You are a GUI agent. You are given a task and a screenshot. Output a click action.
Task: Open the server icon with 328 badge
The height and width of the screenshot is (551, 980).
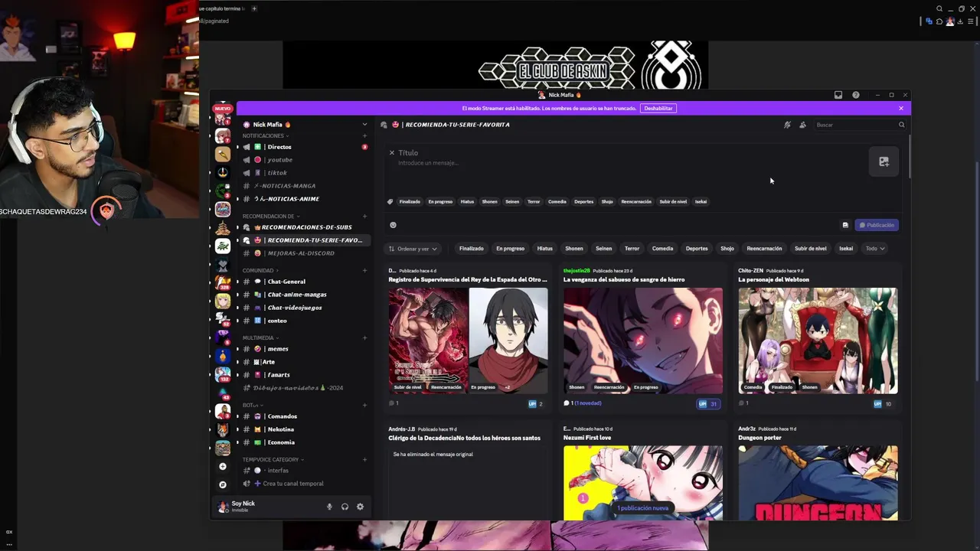pos(223,282)
